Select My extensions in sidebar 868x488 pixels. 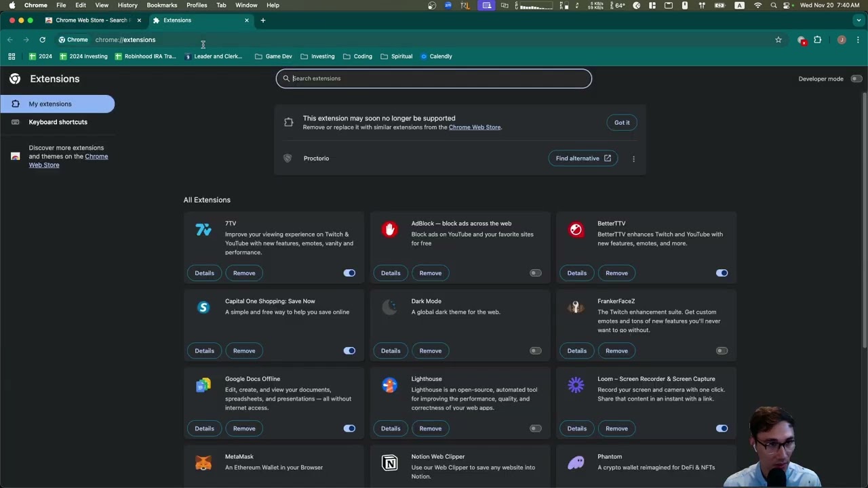(58, 104)
